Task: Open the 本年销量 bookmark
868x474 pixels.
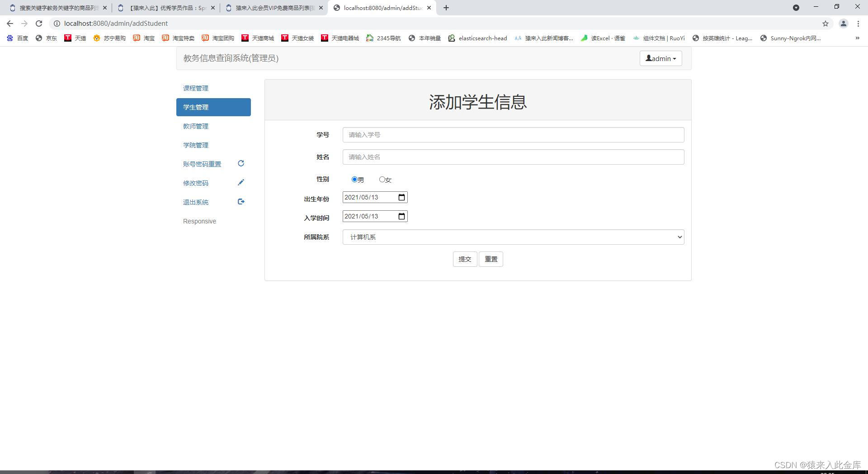Action: 425,38
